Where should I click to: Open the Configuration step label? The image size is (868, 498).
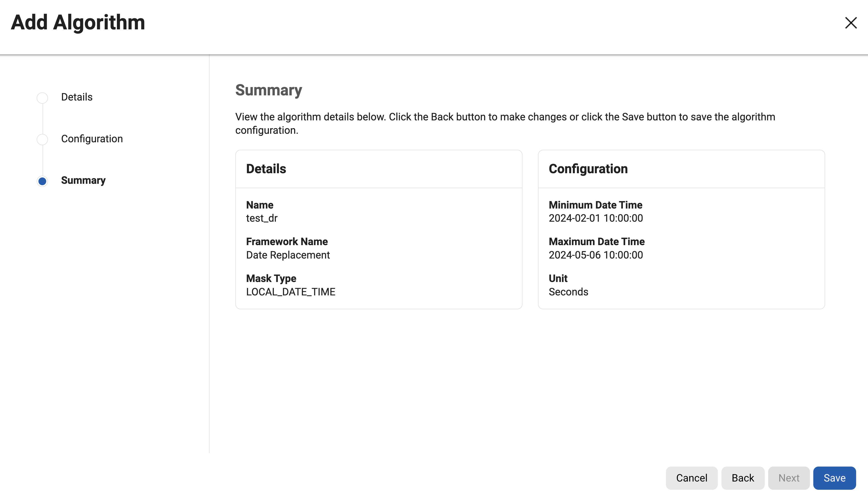coord(92,139)
